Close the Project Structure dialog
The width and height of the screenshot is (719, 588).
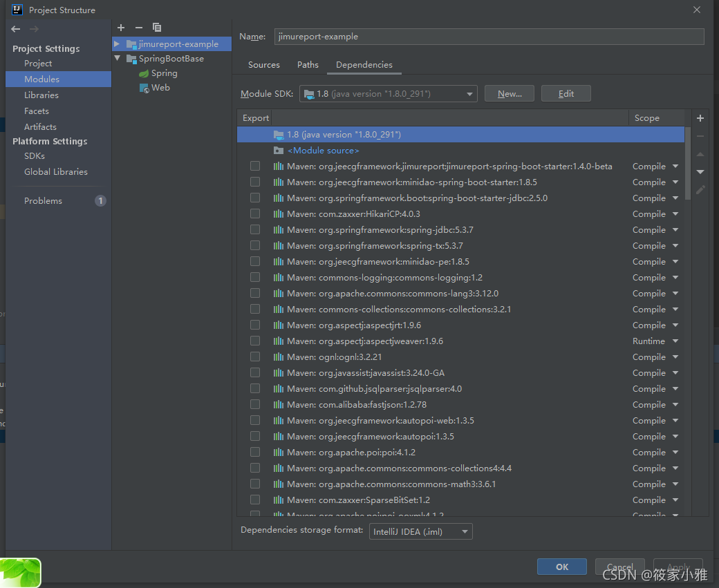pyautogui.click(x=697, y=10)
